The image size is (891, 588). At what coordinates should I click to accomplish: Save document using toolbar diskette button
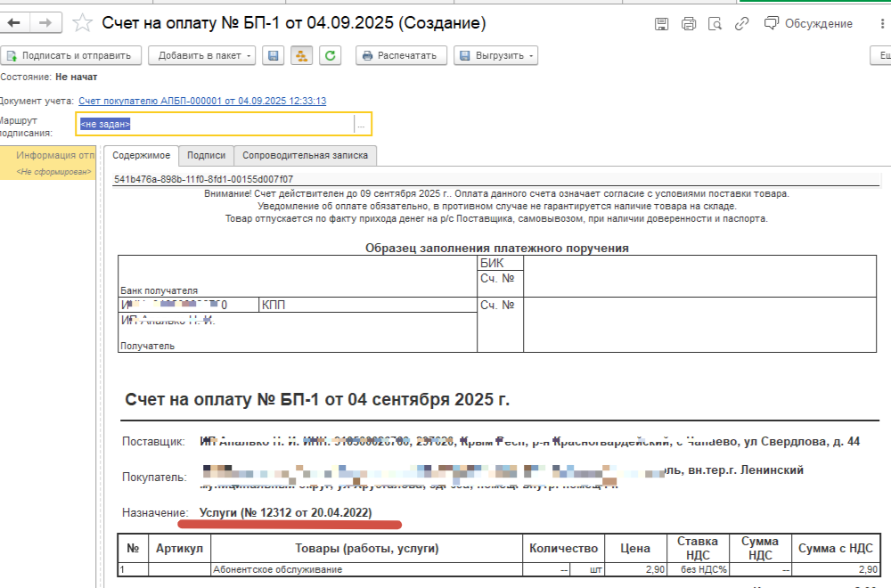[x=274, y=56]
